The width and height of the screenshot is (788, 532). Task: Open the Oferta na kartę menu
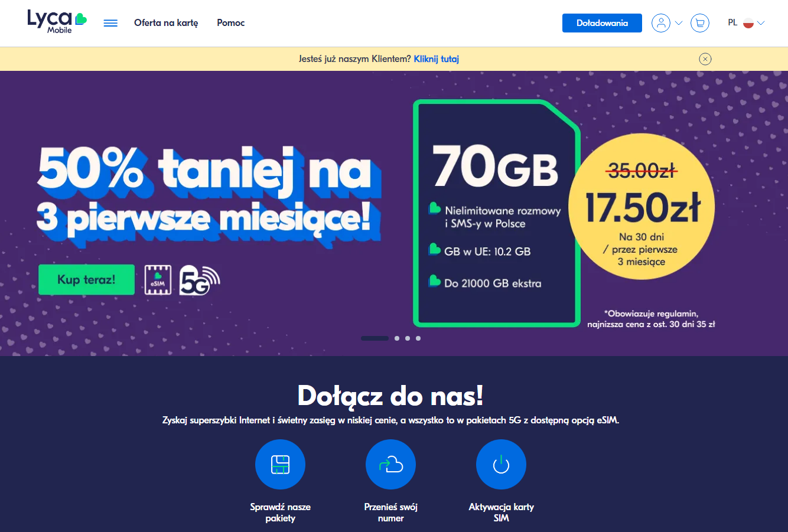(x=166, y=23)
